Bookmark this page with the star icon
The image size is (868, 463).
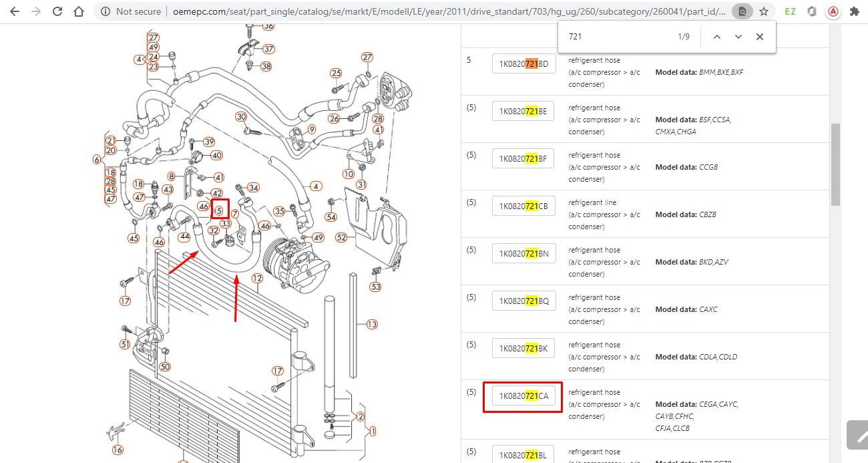pyautogui.click(x=764, y=11)
